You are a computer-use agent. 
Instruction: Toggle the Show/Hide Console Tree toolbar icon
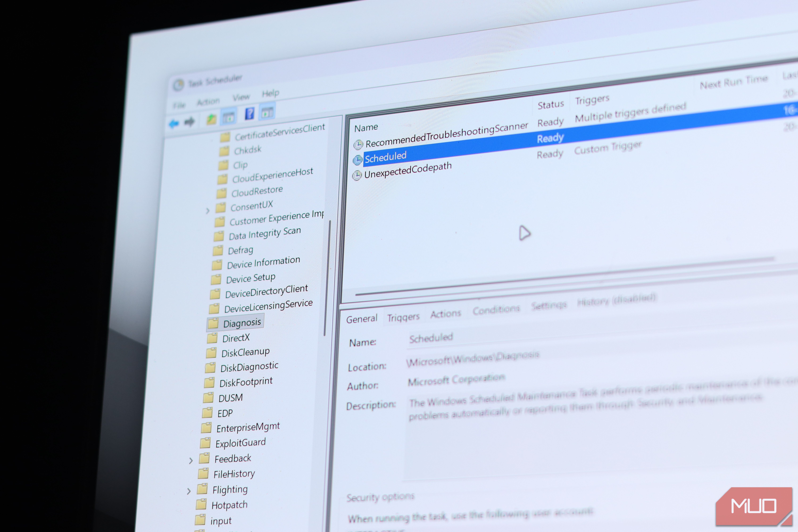pos(229,117)
